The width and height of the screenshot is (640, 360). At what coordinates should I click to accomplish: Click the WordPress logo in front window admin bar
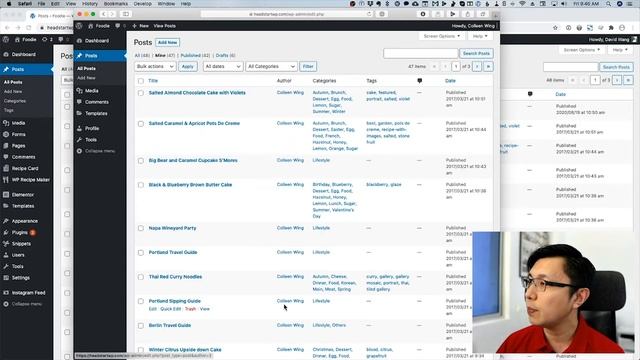pyautogui.click(x=79, y=26)
